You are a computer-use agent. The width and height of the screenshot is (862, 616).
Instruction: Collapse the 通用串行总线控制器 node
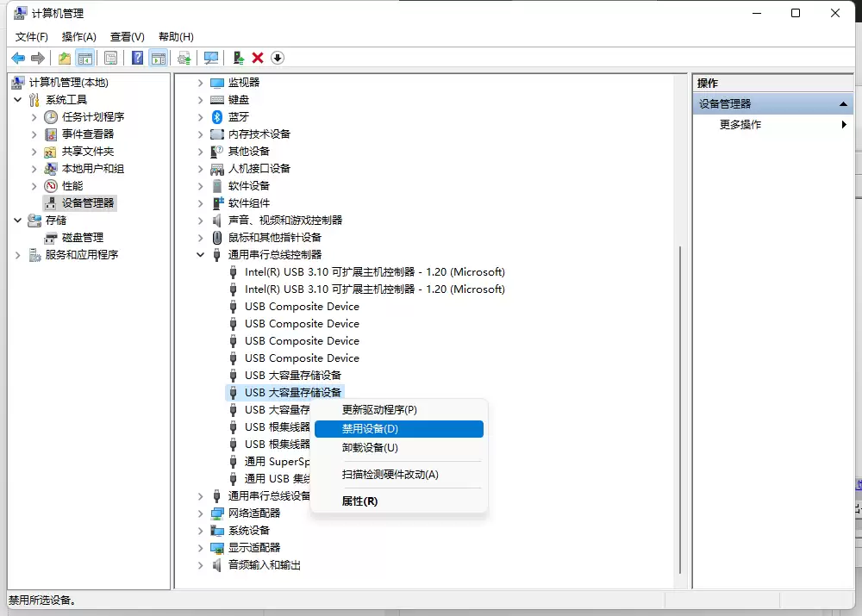point(201,255)
